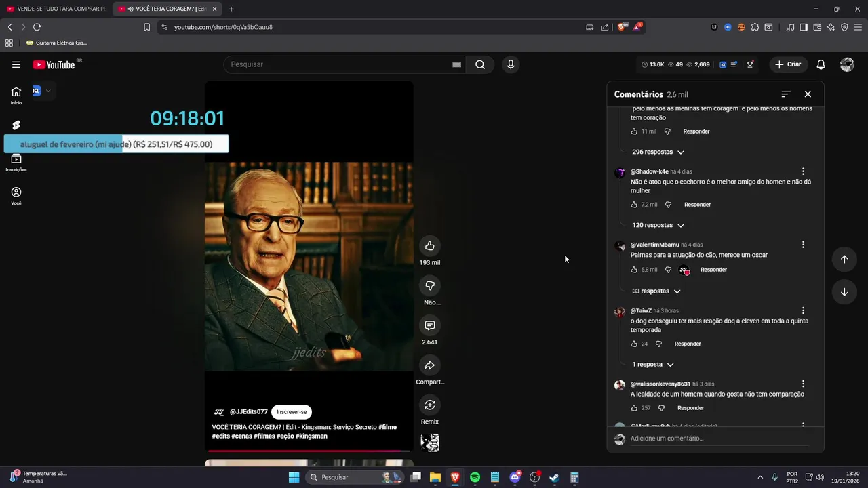
Task: Open Você in the left sidebar
Action: point(16,196)
